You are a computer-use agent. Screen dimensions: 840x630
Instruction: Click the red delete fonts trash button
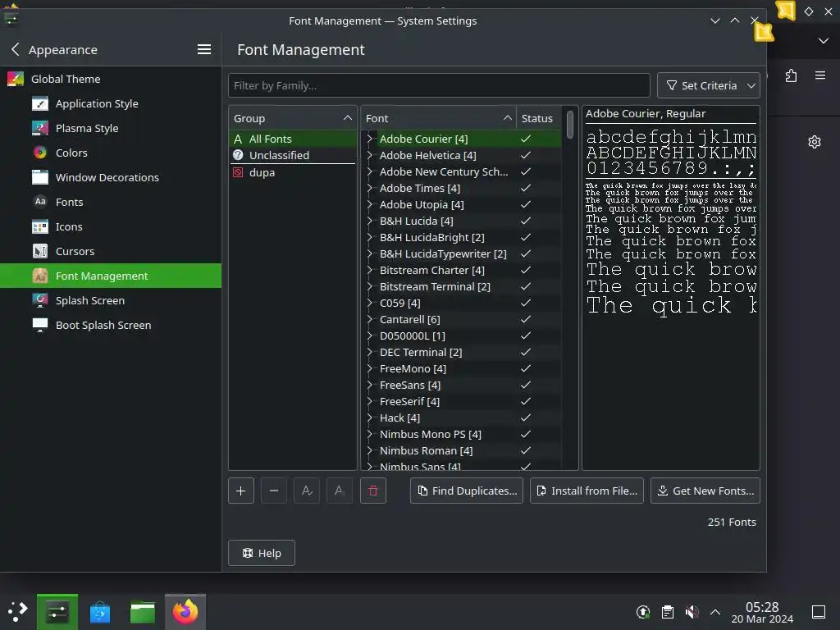[373, 491]
